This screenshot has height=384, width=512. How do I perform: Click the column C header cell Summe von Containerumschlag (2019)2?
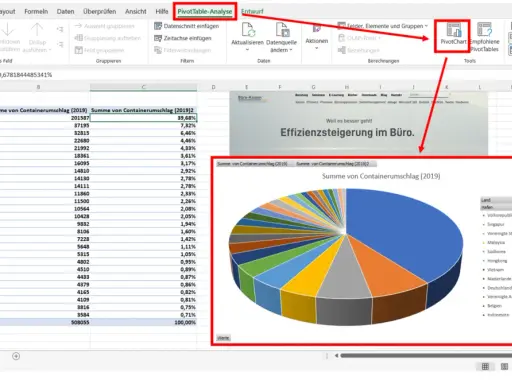click(143, 110)
